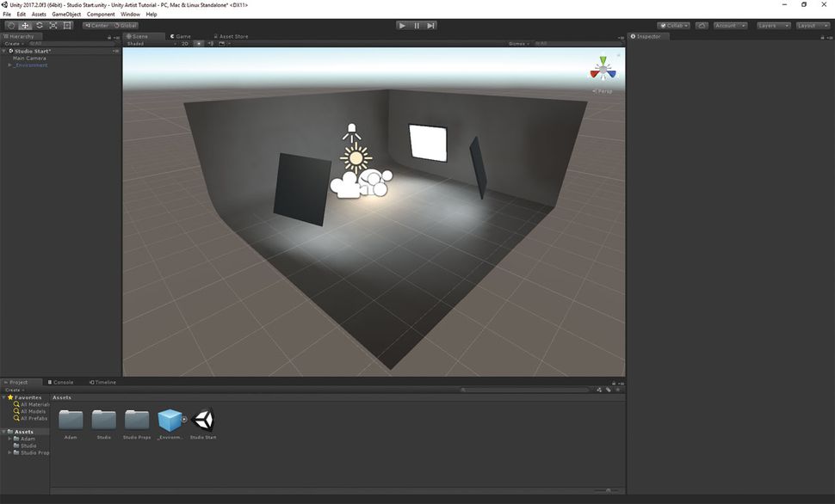This screenshot has height=504, width=835.
Task: Adjust the asset icon size slider
Action: (x=606, y=490)
